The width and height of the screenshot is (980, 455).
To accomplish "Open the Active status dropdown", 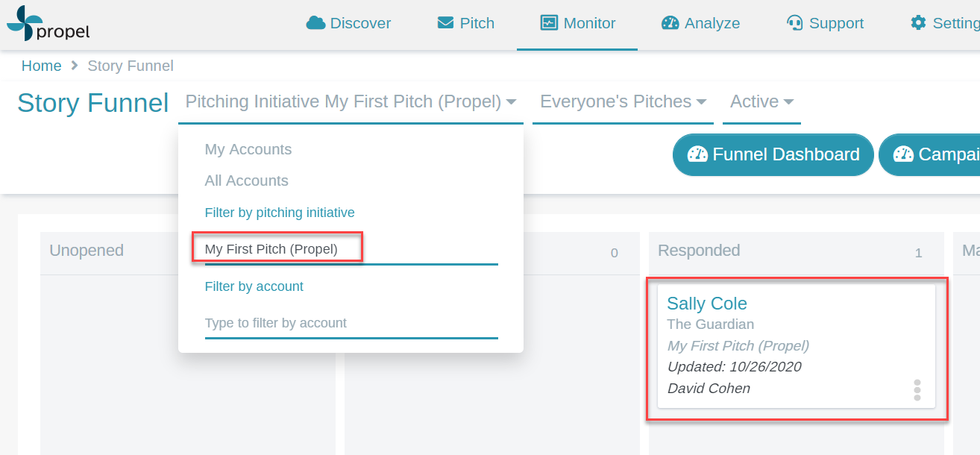I will click(761, 102).
